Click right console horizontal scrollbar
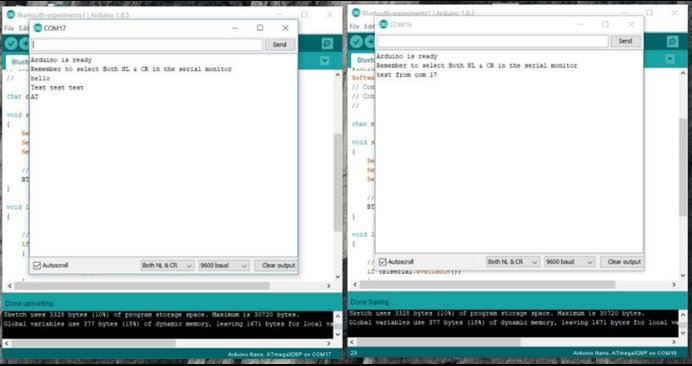This screenshot has height=366, width=692. pyautogui.click(x=439, y=342)
